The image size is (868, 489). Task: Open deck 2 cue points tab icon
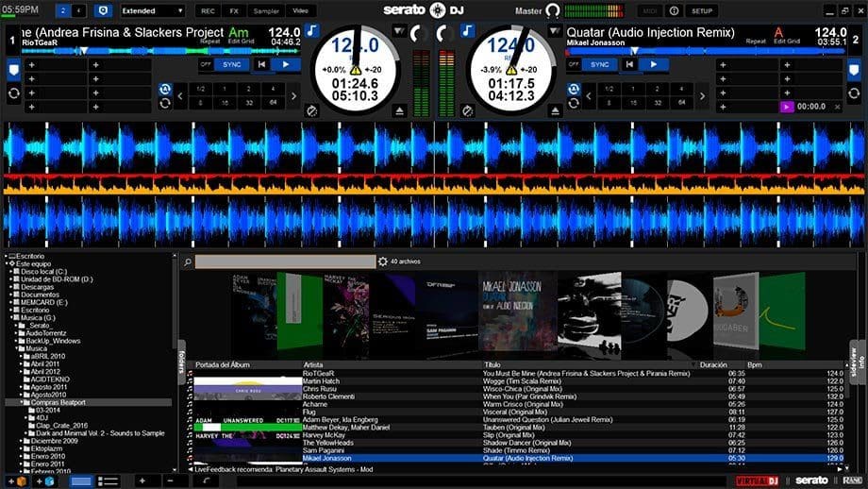click(854, 70)
